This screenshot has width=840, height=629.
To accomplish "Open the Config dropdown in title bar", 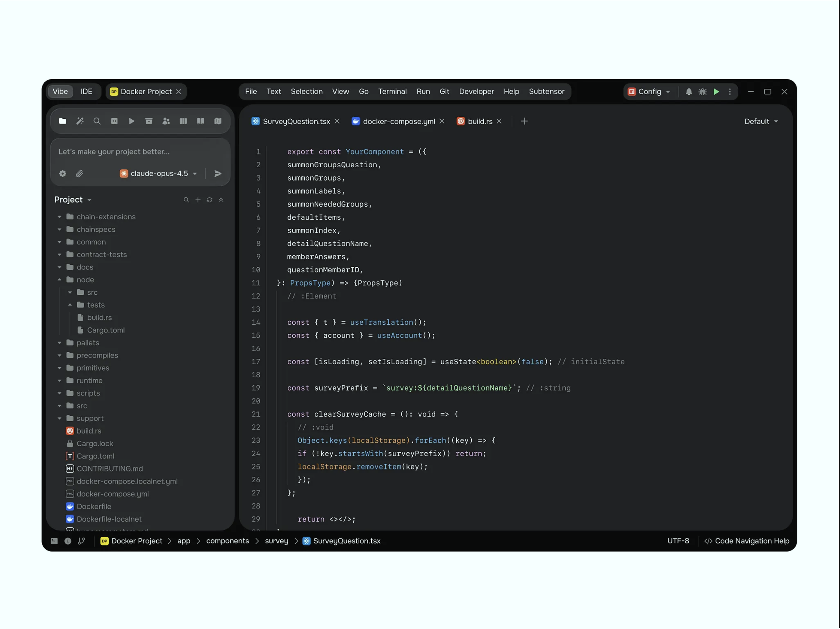I will (x=649, y=92).
